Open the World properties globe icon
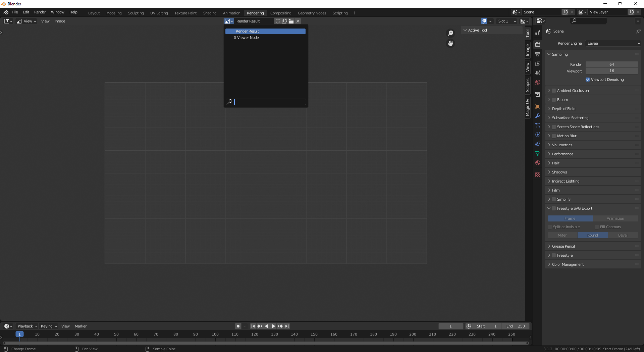The width and height of the screenshot is (644, 352). pyautogui.click(x=538, y=82)
